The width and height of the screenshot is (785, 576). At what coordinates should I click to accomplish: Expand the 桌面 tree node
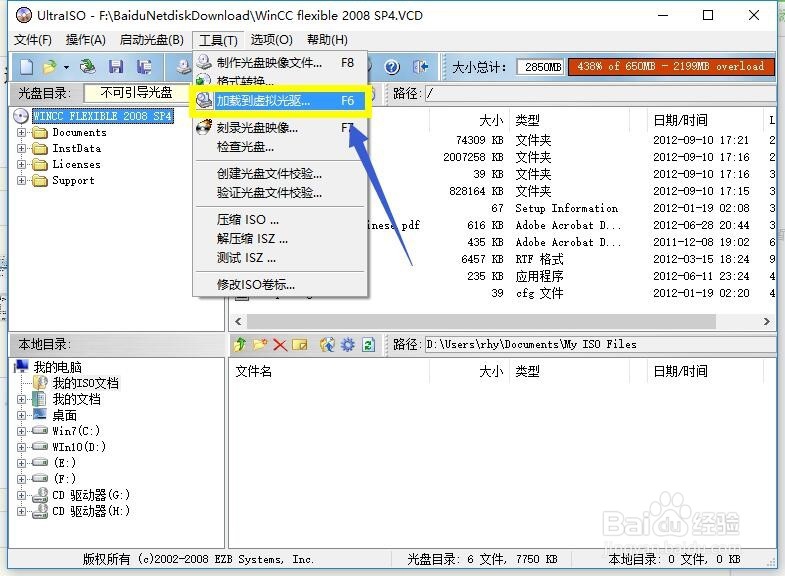pos(21,415)
